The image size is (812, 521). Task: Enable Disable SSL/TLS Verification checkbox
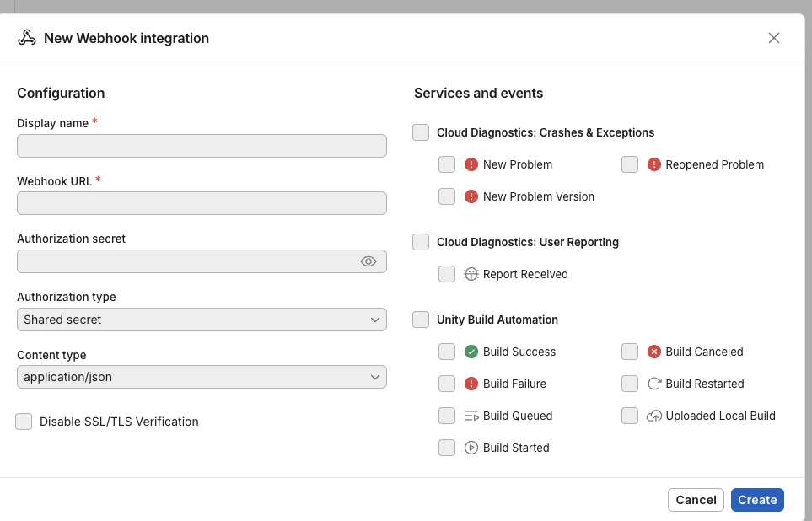point(24,422)
